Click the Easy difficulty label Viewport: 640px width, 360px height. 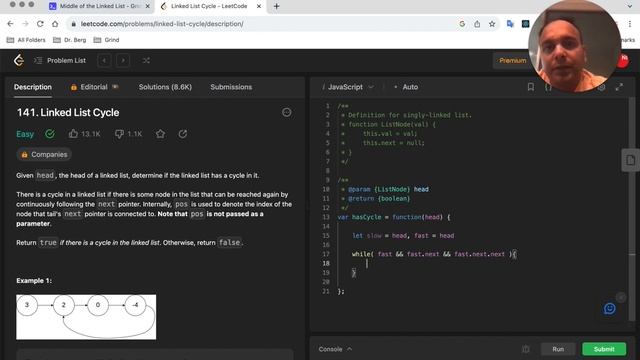(x=25, y=134)
